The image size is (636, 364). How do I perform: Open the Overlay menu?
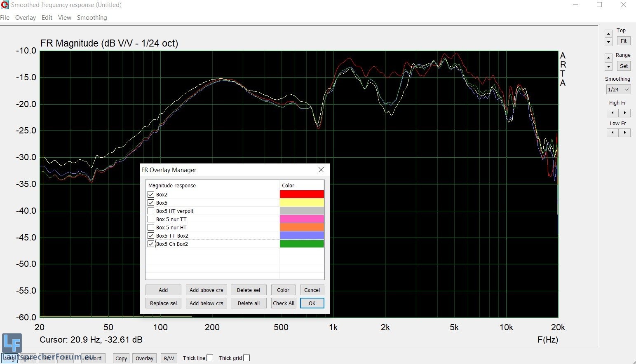(26, 18)
